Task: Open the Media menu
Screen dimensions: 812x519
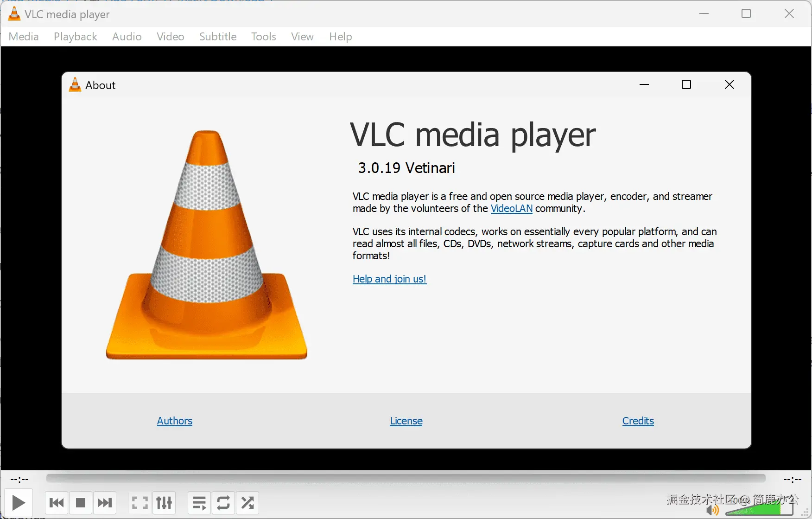Action: pyautogui.click(x=23, y=37)
